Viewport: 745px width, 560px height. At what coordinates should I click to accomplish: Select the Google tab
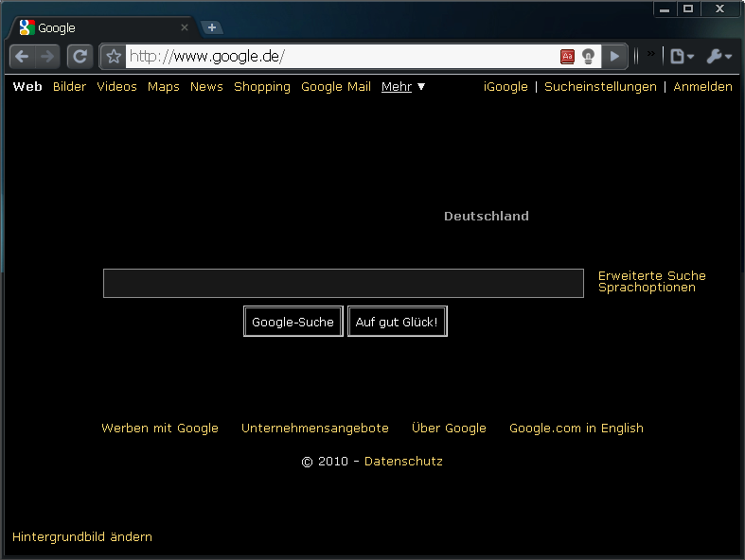102,28
